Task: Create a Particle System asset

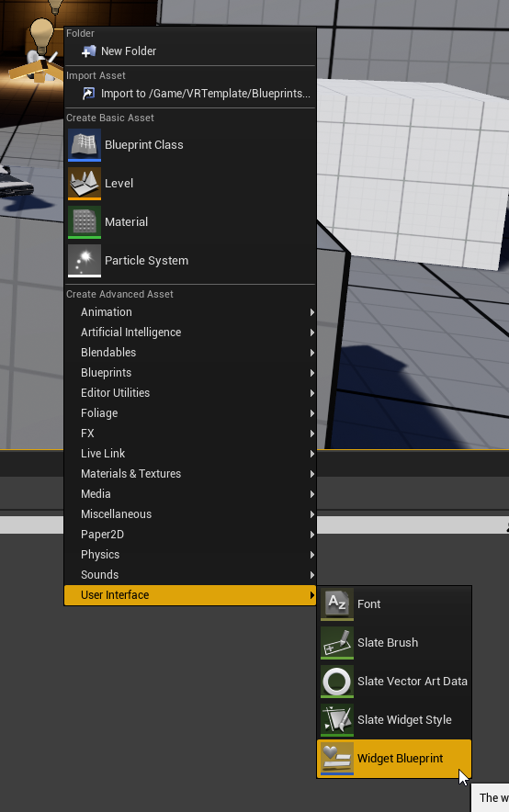Action: (x=190, y=261)
